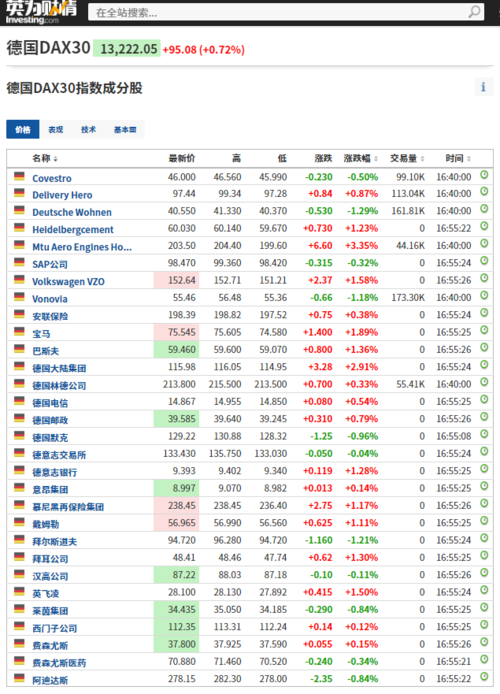
Task: Select the 价格 tab
Action: (x=23, y=130)
